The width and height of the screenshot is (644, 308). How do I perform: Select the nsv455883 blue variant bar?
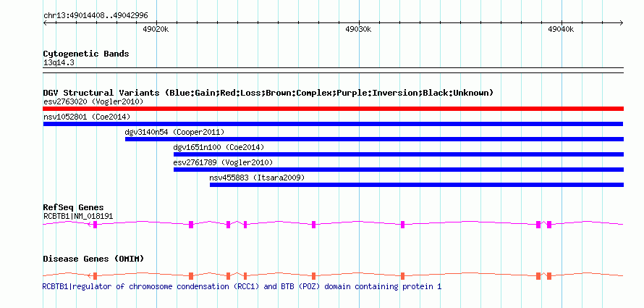pyautogui.click(x=417, y=185)
